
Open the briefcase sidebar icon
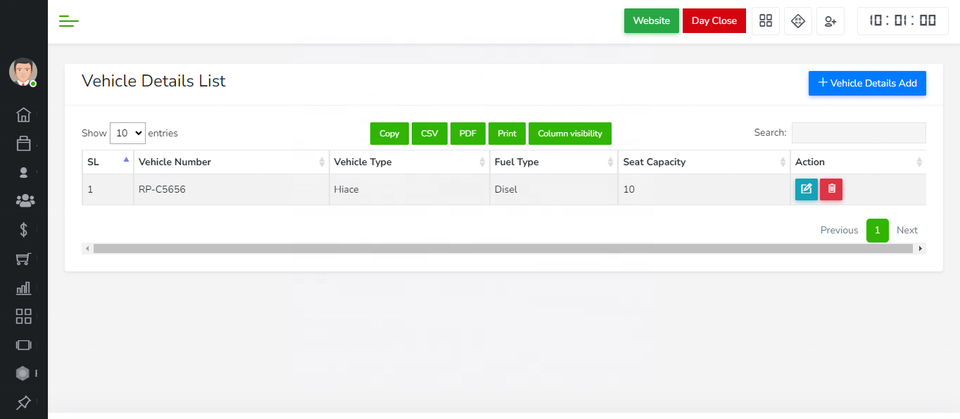click(x=23, y=144)
